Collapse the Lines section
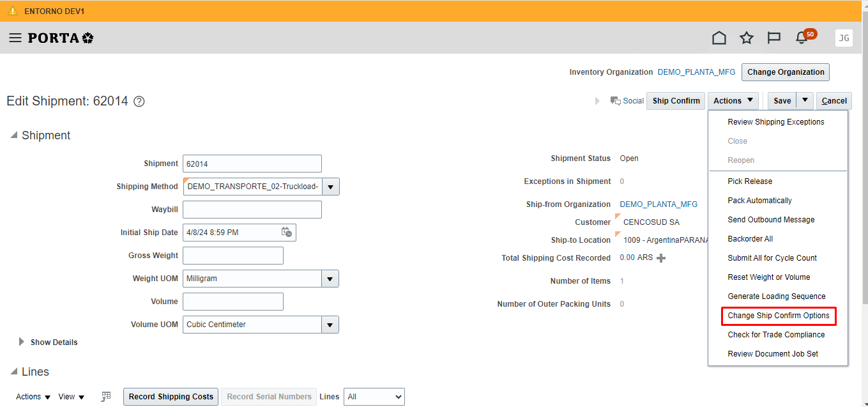The width and height of the screenshot is (868, 407). pos(13,372)
